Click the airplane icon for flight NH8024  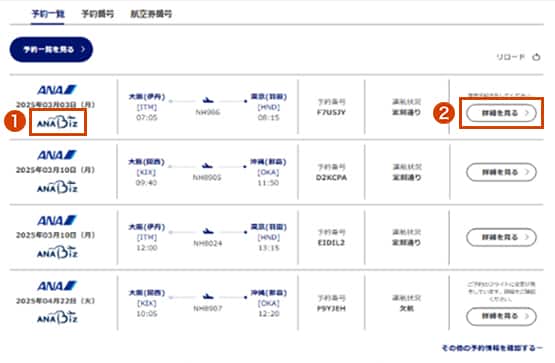(208, 231)
